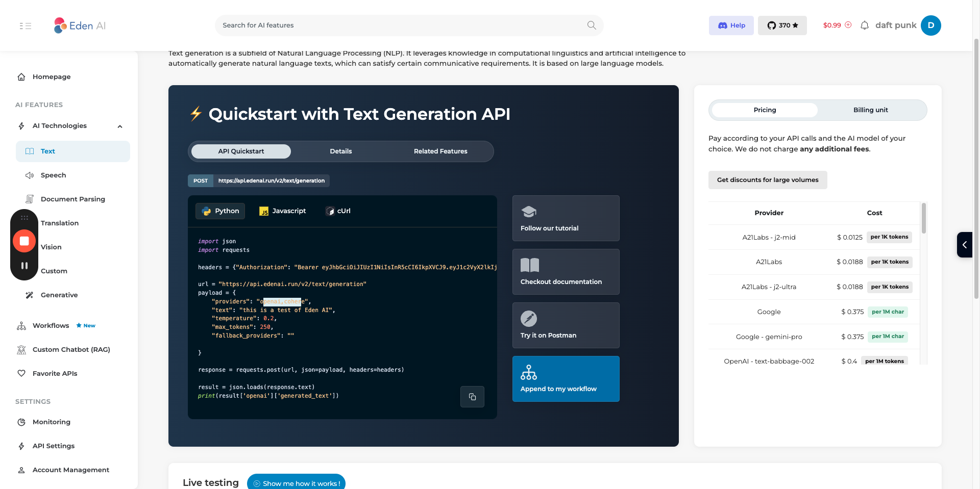Open the Translation category
This screenshot has height=489, width=980.
coord(60,223)
